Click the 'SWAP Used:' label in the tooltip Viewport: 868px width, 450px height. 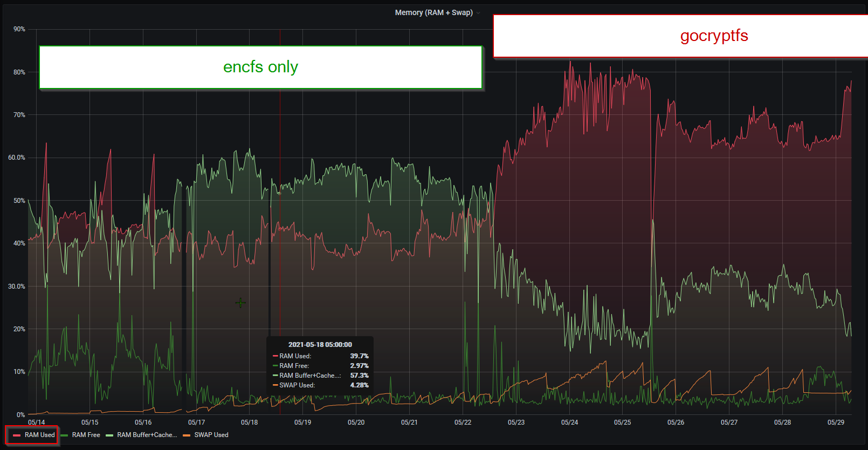(x=297, y=385)
